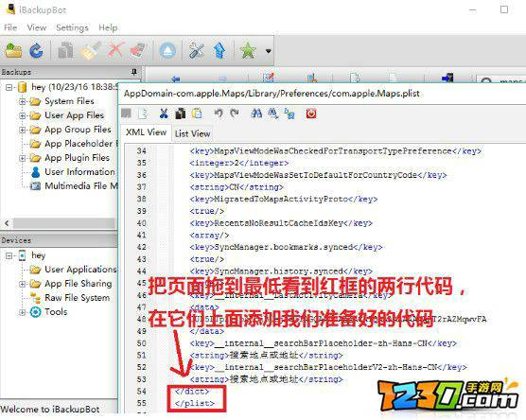526x420 pixels.
Task: Select App Placeholder folder in tree
Action: tap(81, 144)
